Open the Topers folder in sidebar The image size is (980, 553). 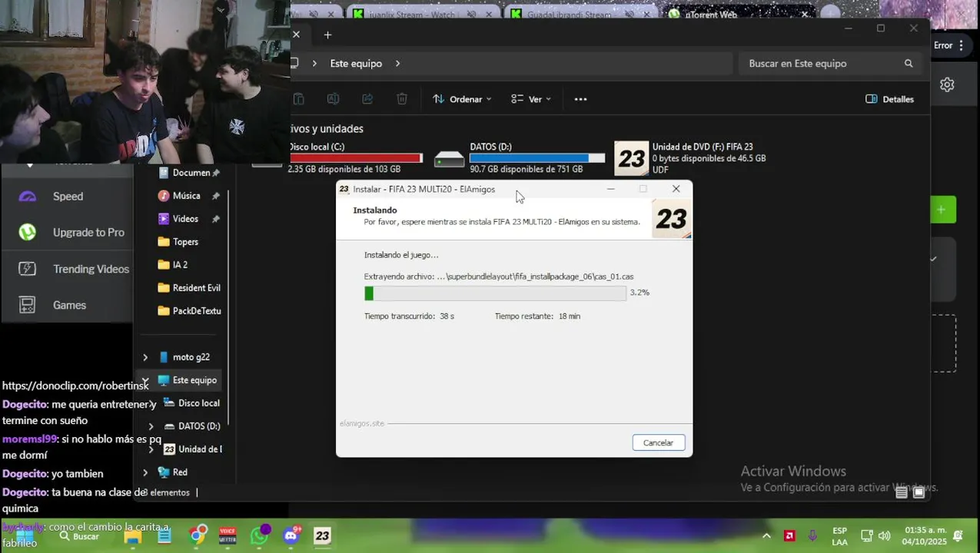pos(184,242)
